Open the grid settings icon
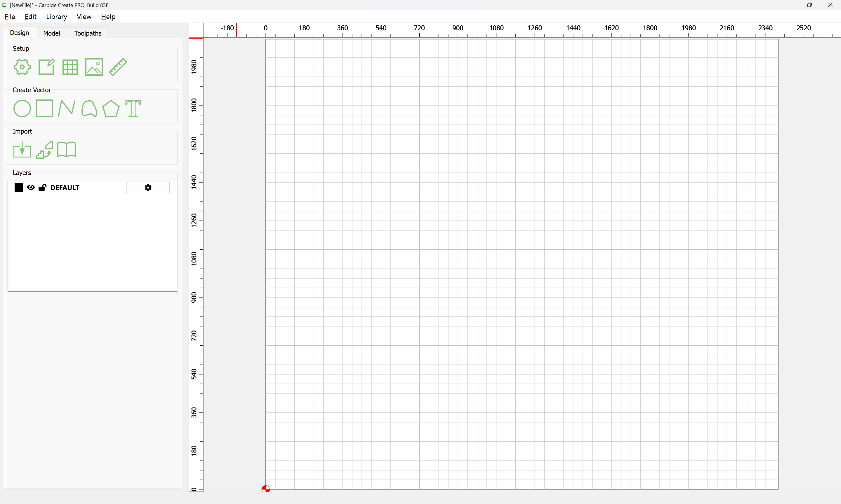 coord(70,67)
